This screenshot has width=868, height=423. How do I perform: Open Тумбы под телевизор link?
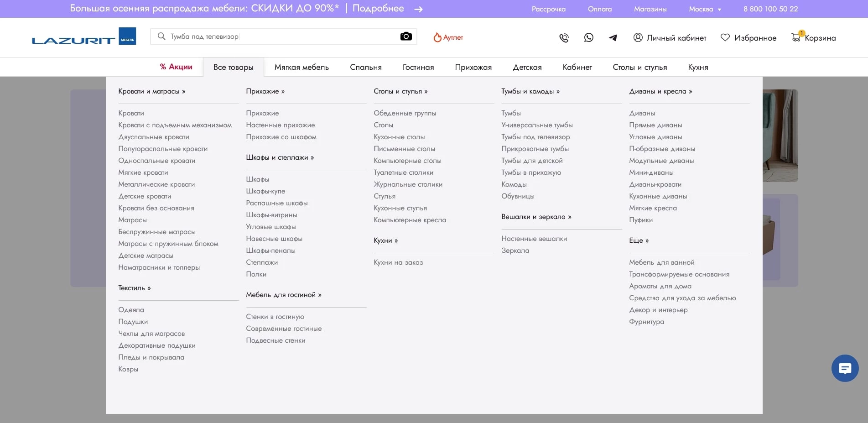point(535,137)
